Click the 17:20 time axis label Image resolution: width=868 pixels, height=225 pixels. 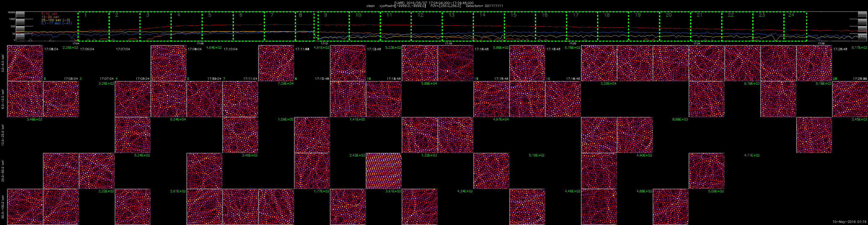pos(572,43)
